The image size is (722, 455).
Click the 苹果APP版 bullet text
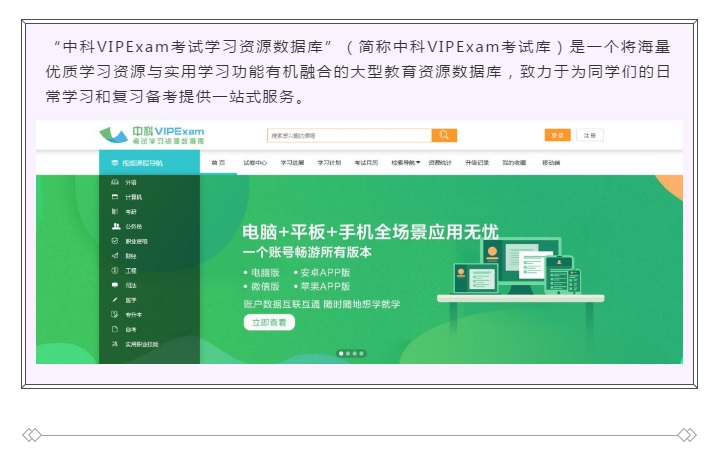pos(326,286)
